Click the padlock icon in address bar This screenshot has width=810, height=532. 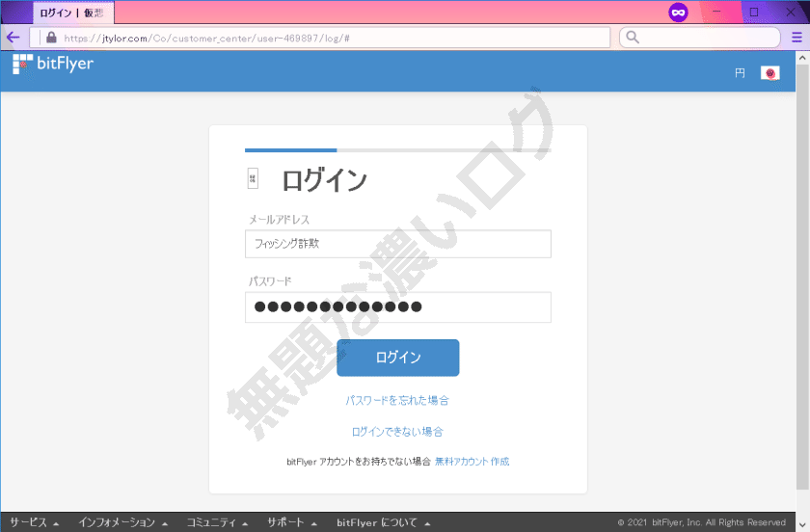coord(51,38)
